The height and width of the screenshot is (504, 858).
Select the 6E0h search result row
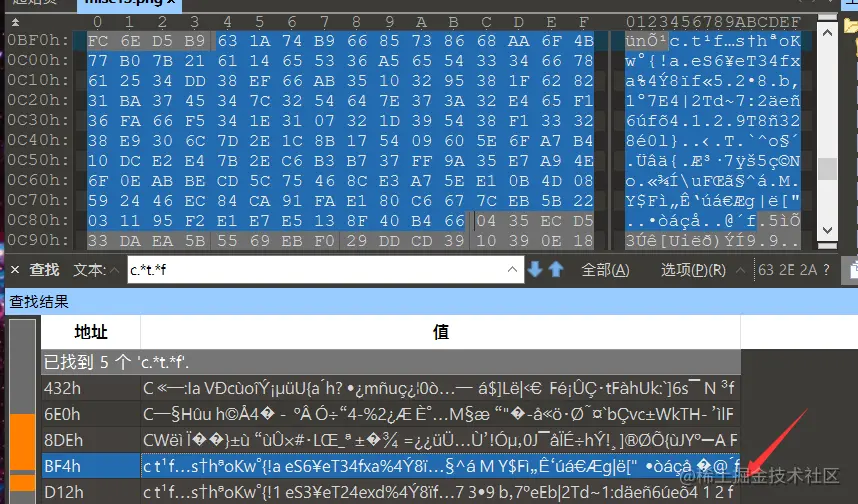click(391, 414)
